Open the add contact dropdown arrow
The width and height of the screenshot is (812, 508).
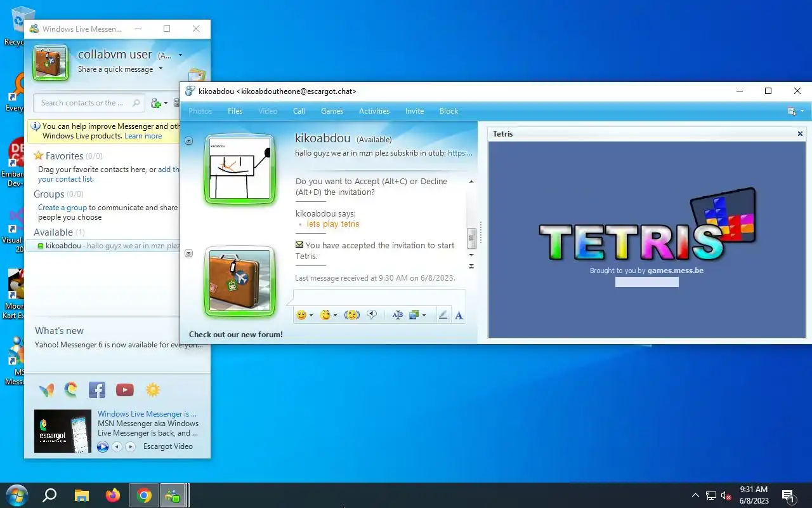(166, 104)
